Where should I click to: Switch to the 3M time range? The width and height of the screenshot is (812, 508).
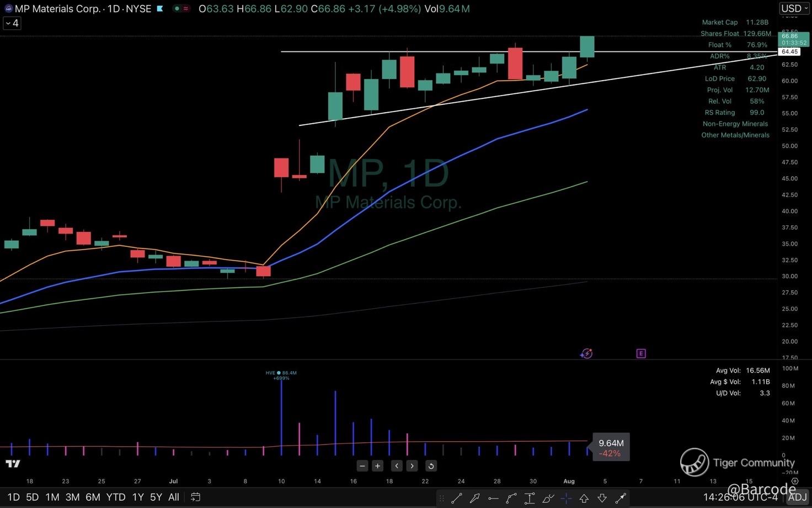tap(72, 497)
